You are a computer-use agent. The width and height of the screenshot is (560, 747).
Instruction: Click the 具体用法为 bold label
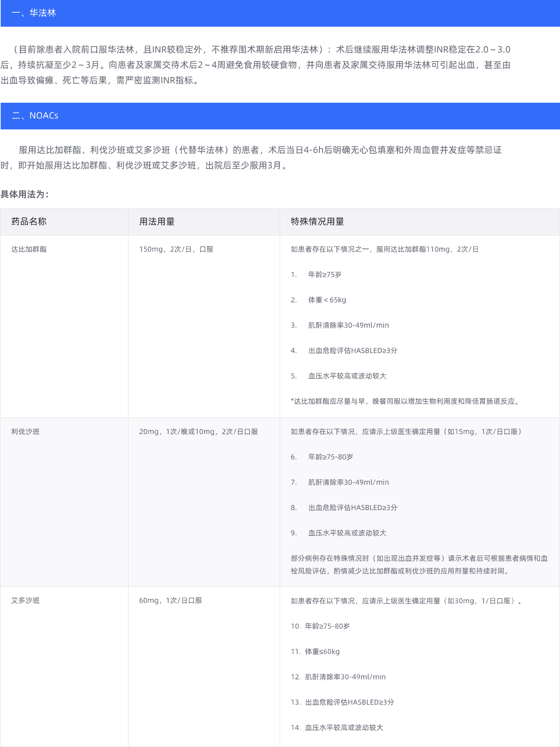[24, 195]
